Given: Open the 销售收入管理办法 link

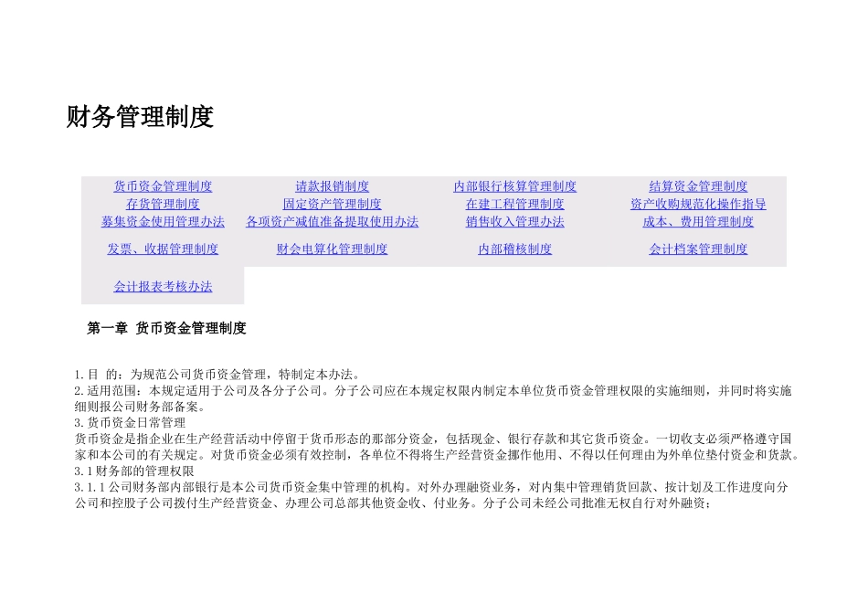Looking at the screenshot, I should click(514, 222).
